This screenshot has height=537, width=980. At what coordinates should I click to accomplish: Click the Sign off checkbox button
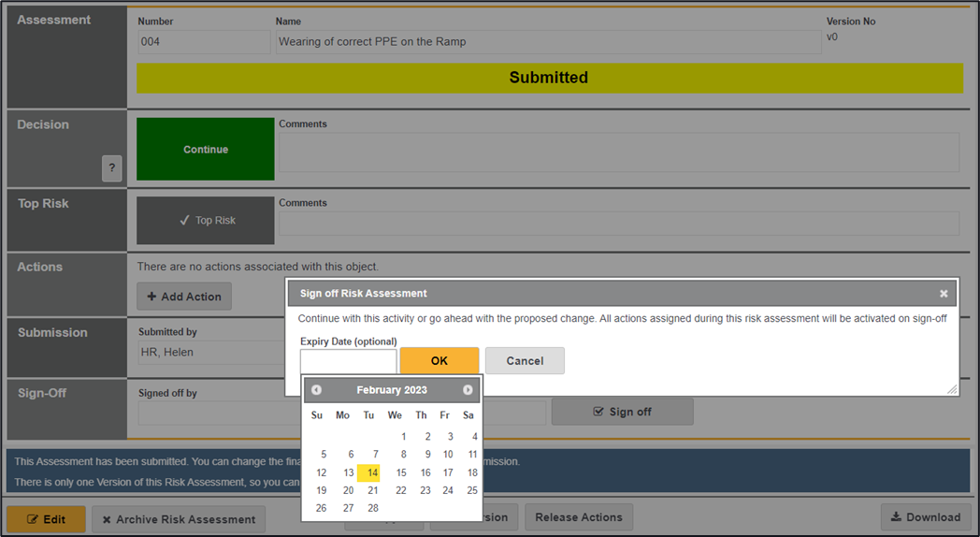click(622, 412)
